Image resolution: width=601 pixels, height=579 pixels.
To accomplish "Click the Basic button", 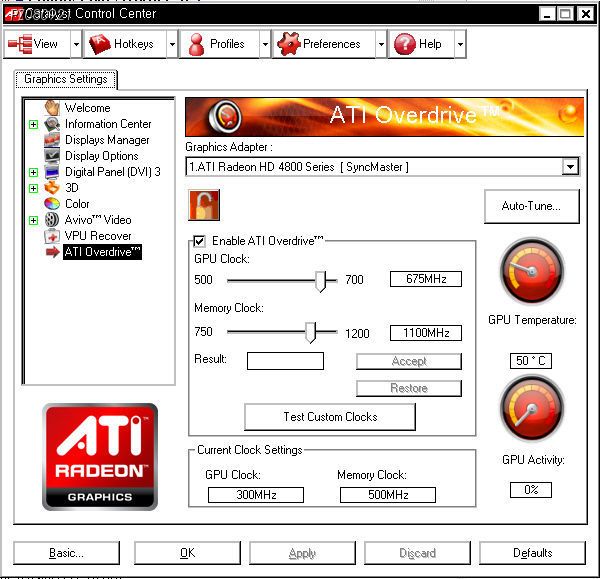I will [x=66, y=553].
